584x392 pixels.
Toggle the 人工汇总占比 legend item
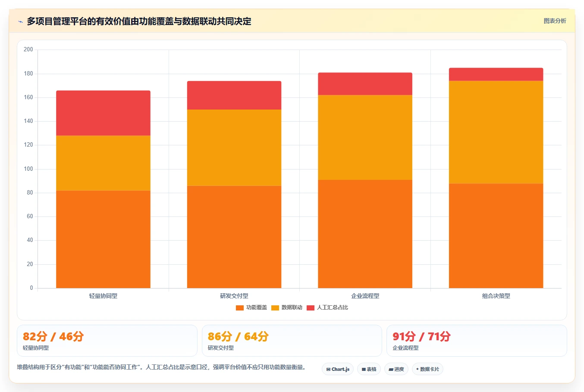pos(327,307)
